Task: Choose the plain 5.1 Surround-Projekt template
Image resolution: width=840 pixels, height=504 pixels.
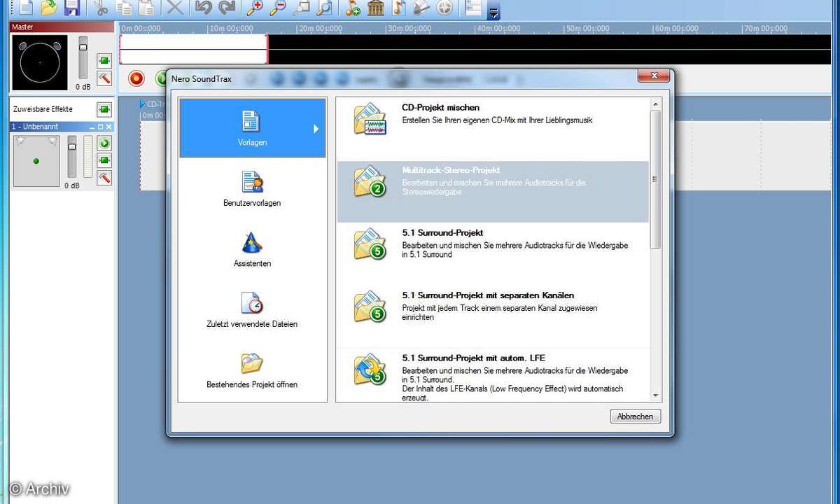Action: tap(493, 254)
